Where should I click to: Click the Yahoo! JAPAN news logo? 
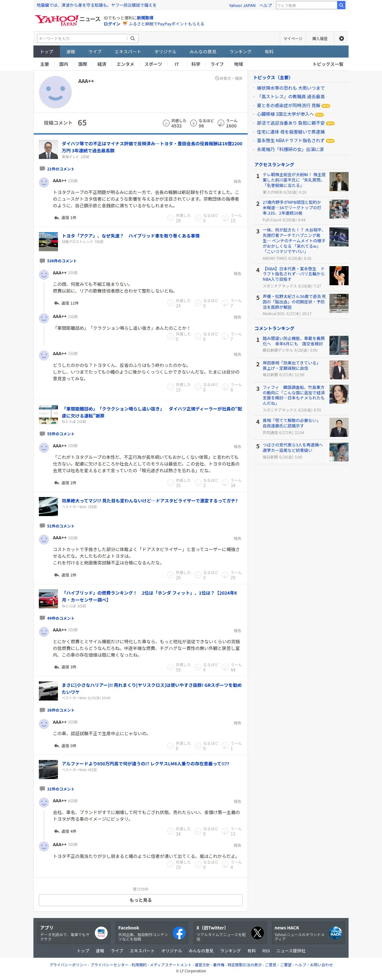(67, 21)
